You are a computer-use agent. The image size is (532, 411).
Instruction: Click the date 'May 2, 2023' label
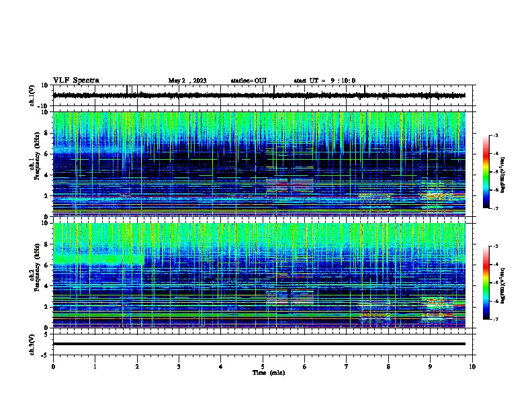pyautogui.click(x=187, y=81)
